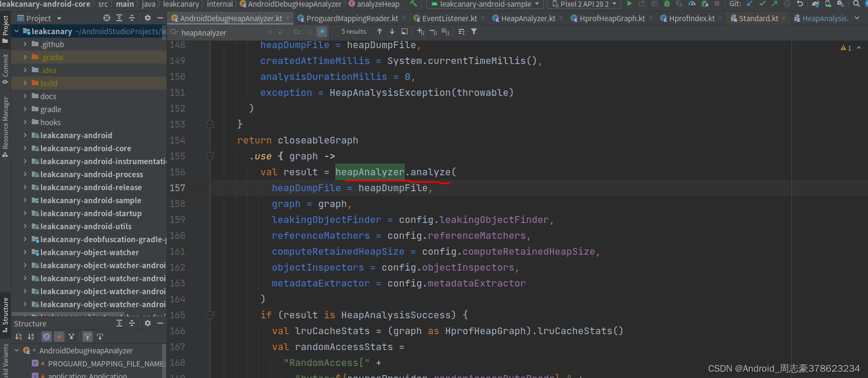Open Project panel settings gear
This screenshot has height=378, width=868.
[x=148, y=18]
